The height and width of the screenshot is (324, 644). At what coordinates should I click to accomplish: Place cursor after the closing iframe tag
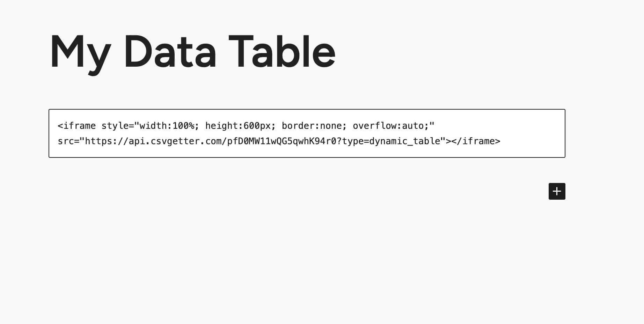(503, 141)
